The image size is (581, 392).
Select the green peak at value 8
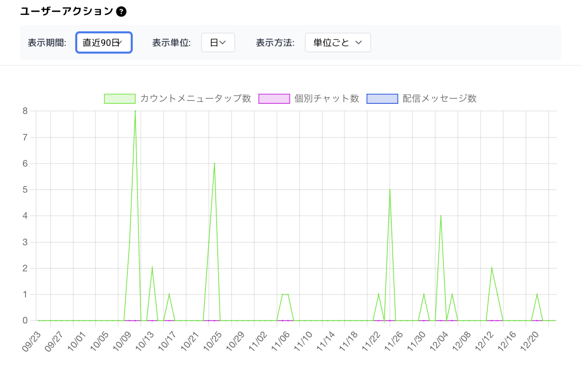point(135,112)
